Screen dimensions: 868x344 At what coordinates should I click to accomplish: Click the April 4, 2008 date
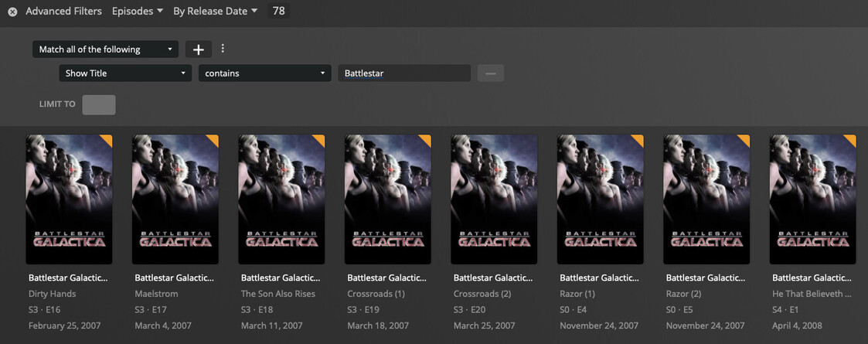797,325
